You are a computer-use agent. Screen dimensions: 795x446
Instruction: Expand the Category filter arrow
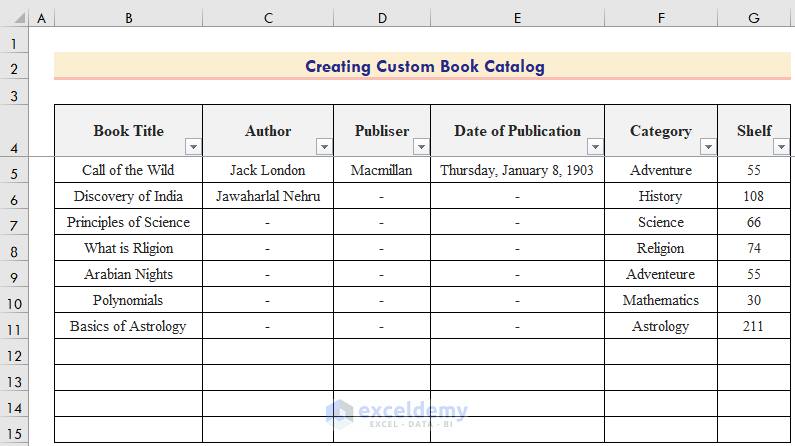(x=708, y=147)
